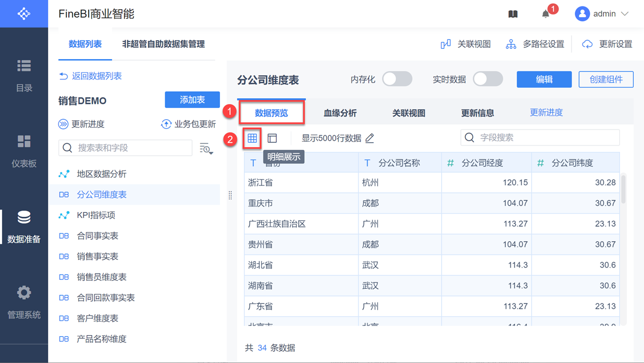Toggle the 内存化 switch

pos(397,79)
